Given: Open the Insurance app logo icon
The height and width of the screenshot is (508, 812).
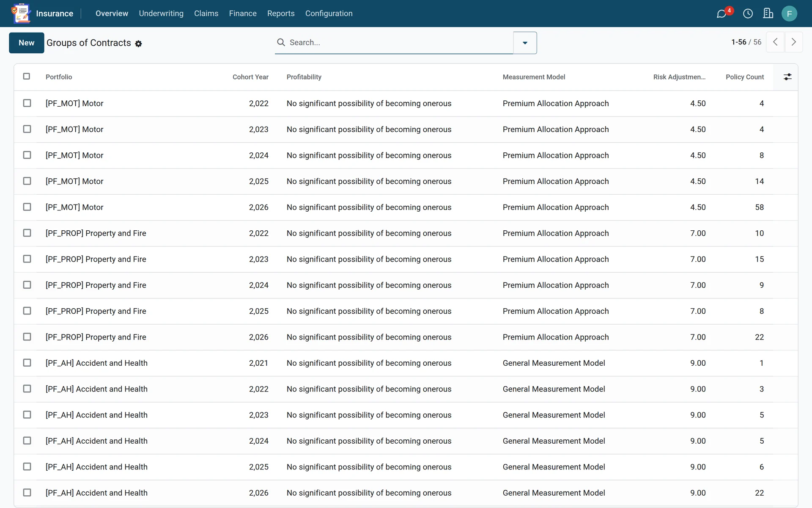Looking at the screenshot, I should [x=21, y=14].
